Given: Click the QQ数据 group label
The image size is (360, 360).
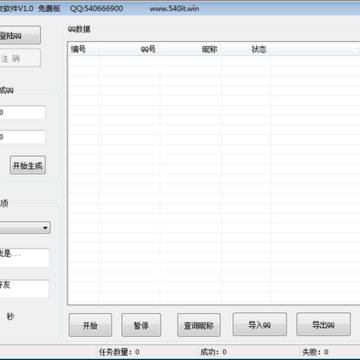Looking at the screenshot, I should tap(79, 29).
